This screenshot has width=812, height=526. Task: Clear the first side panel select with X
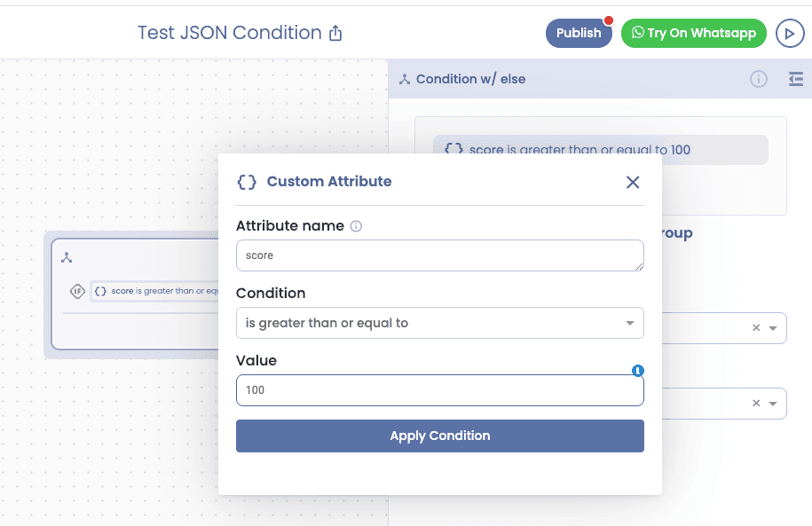(756, 327)
